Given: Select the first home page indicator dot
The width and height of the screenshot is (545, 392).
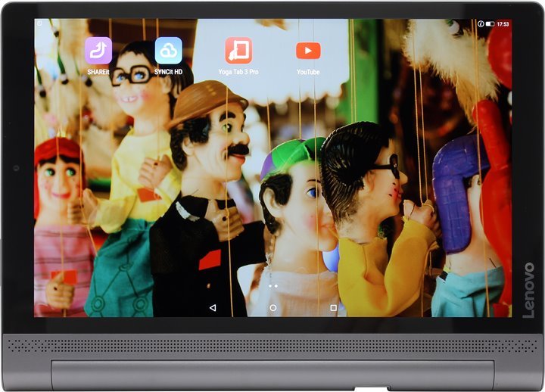Looking at the screenshot, I should [269, 287].
